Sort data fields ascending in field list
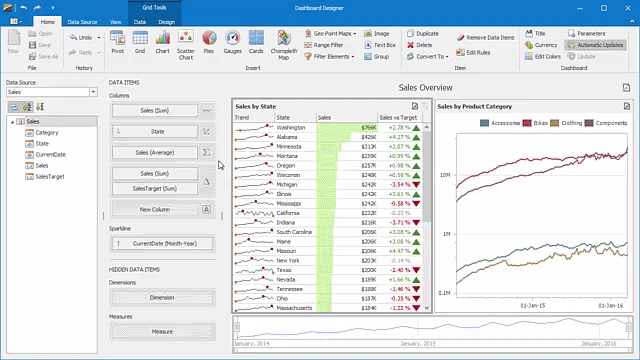640x360 pixels. (27, 107)
